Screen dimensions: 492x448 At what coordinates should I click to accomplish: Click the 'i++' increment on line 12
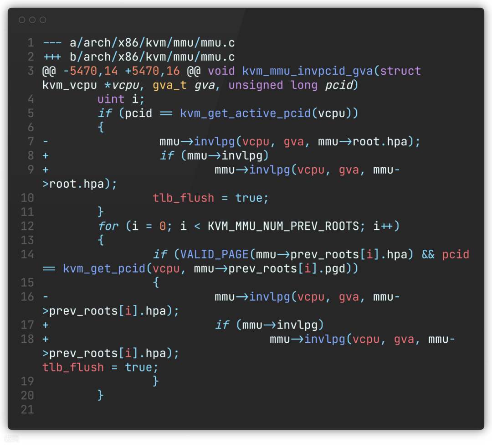point(383,227)
